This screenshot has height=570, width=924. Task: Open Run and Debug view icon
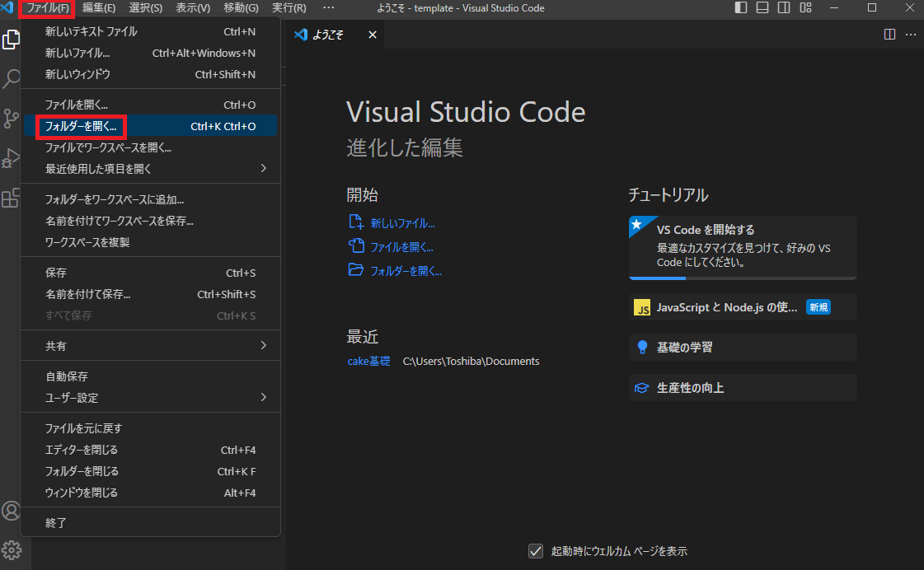[x=11, y=158]
